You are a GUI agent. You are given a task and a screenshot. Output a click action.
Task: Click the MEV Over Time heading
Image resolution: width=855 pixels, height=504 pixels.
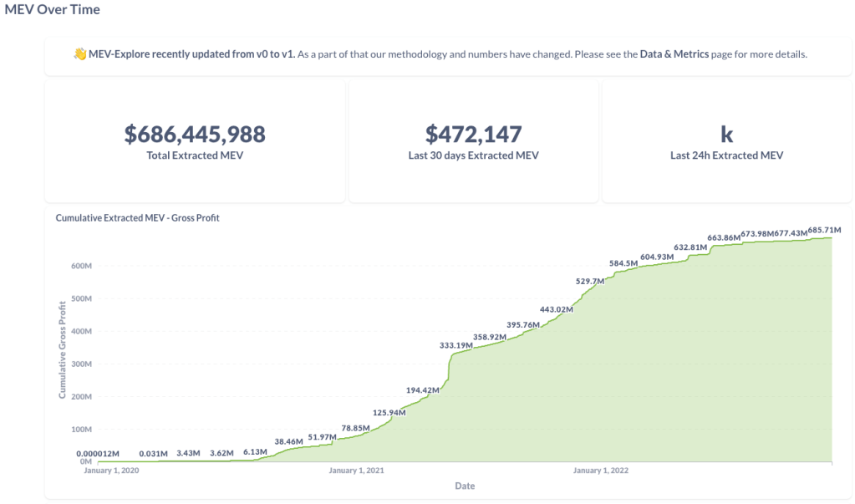tap(53, 10)
